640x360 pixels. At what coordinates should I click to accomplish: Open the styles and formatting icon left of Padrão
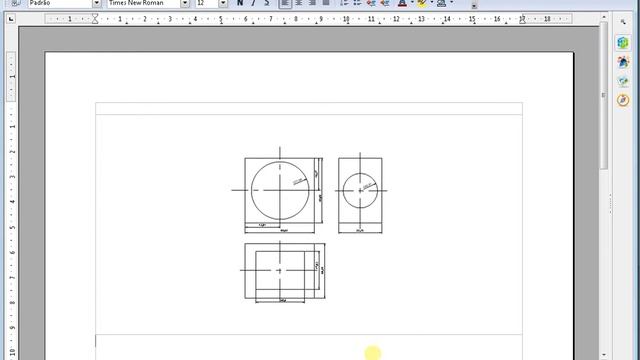pos(16,3)
